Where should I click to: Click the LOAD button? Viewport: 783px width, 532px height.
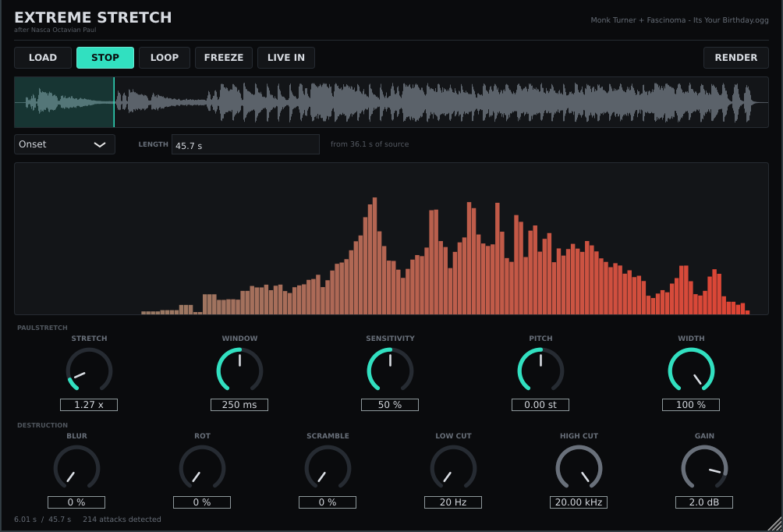coord(42,58)
